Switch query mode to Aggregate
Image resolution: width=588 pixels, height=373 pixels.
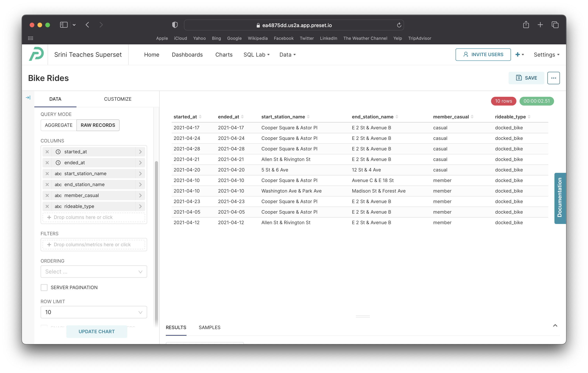pos(59,125)
